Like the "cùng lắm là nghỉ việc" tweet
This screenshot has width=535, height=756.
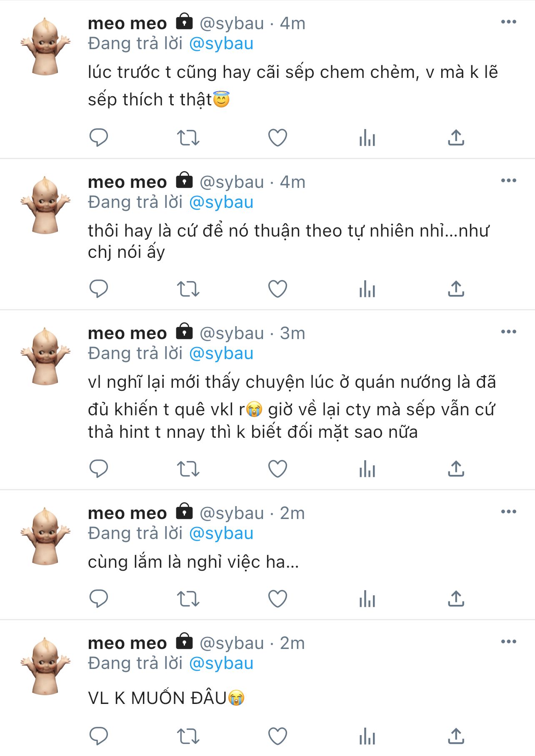(277, 599)
